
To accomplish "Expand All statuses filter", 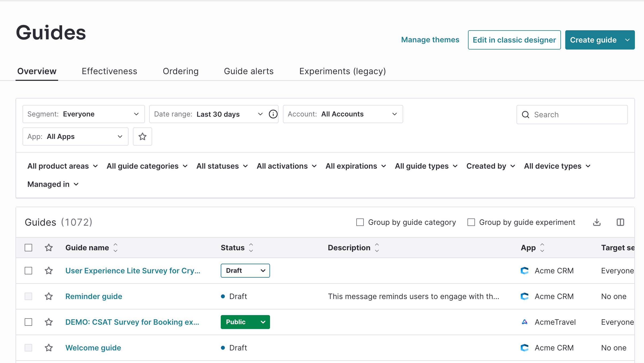I will click(x=222, y=166).
